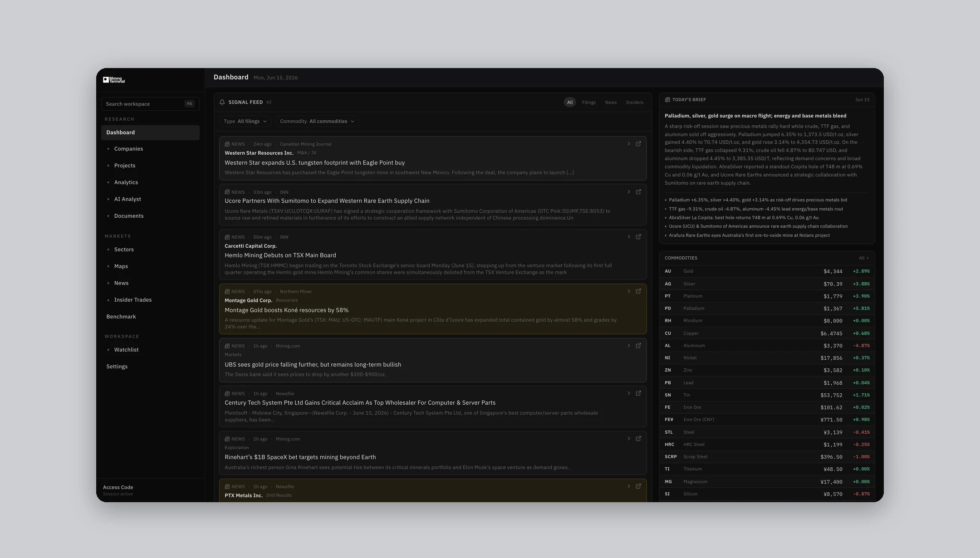This screenshot has height=558, width=980.
Task: Click the Signal Feed bell icon
Action: pyautogui.click(x=222, y=102)
